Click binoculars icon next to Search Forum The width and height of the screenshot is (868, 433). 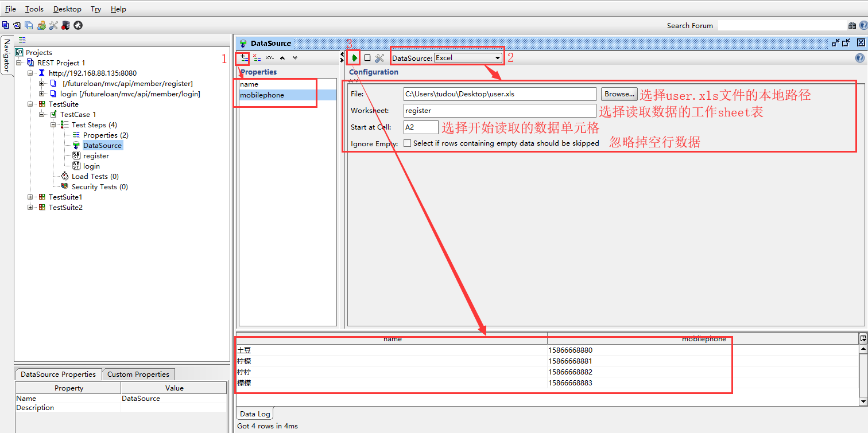pyautogui.click(x=852, y=25)
